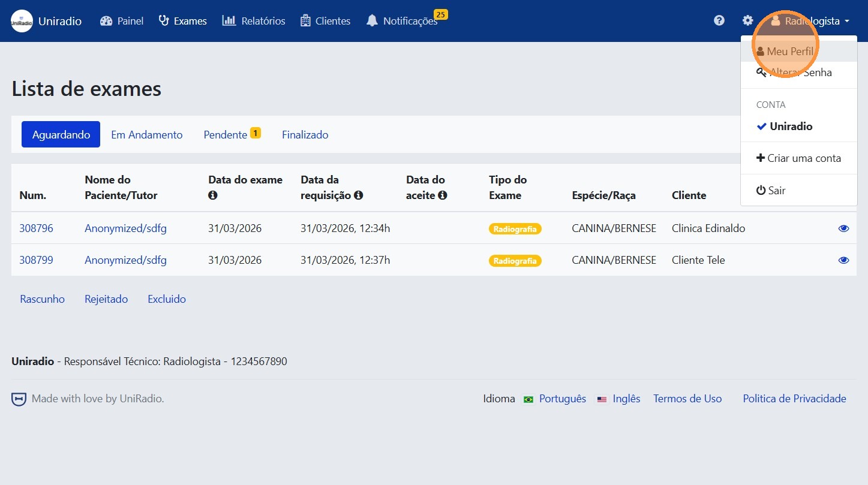Open settings gear icon in navbar
This screenshot has width=868, height=485.
(747, 21)
